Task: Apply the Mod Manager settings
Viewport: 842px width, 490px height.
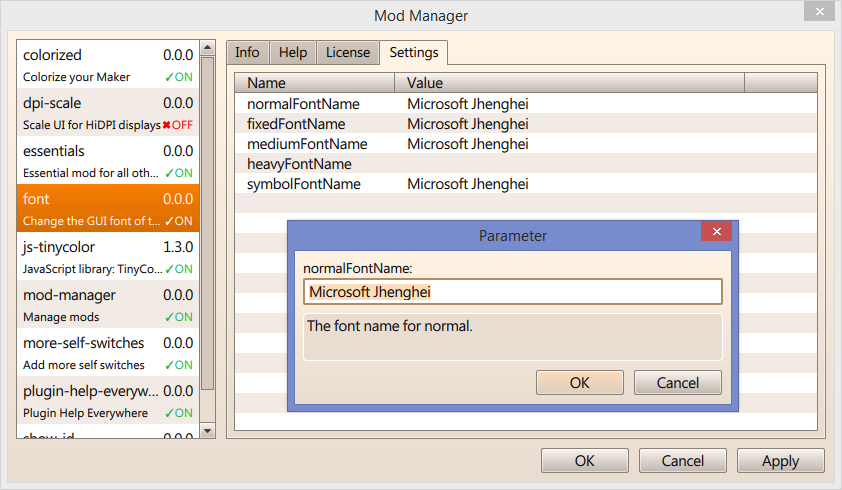Action: [780, 460]
